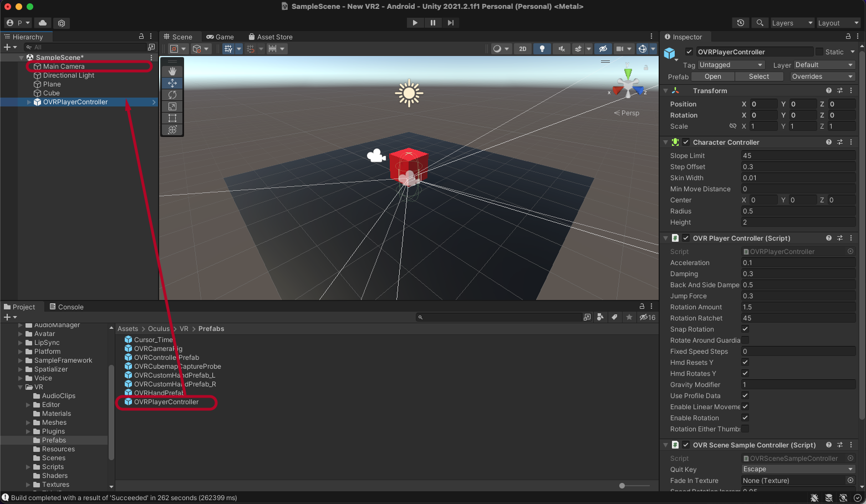
Task: Click the Slope Limit value field
Action: point(798,156)
